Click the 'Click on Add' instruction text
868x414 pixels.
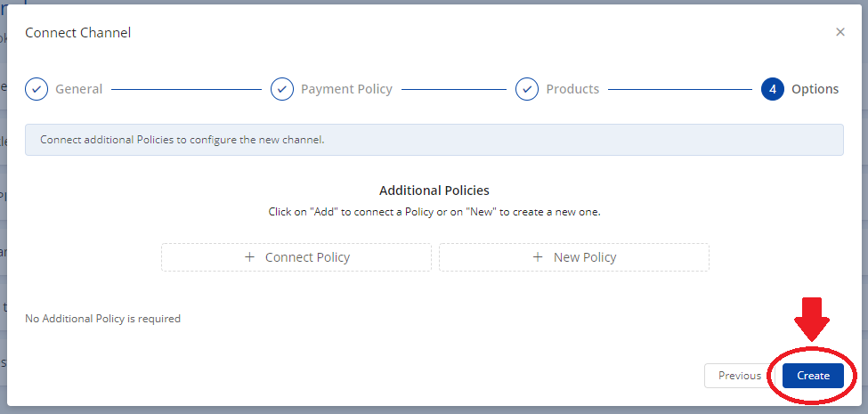(x=434, y=212)
